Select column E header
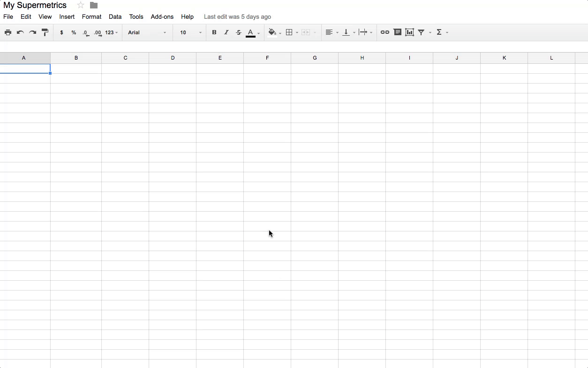The height and width of the screenshot is (368, 588). point(220,58)
